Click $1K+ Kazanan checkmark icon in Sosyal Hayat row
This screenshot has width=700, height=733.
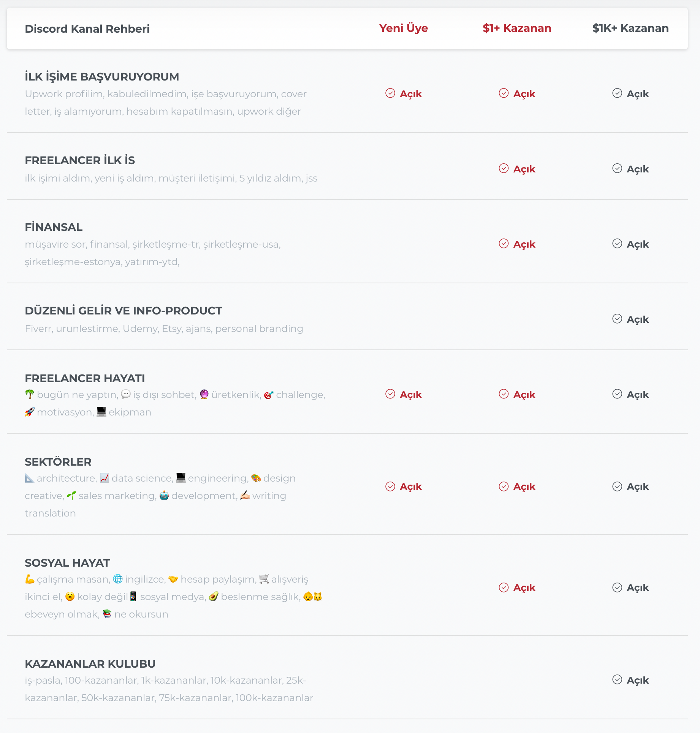pyautogui.click(x=617, y=588)
